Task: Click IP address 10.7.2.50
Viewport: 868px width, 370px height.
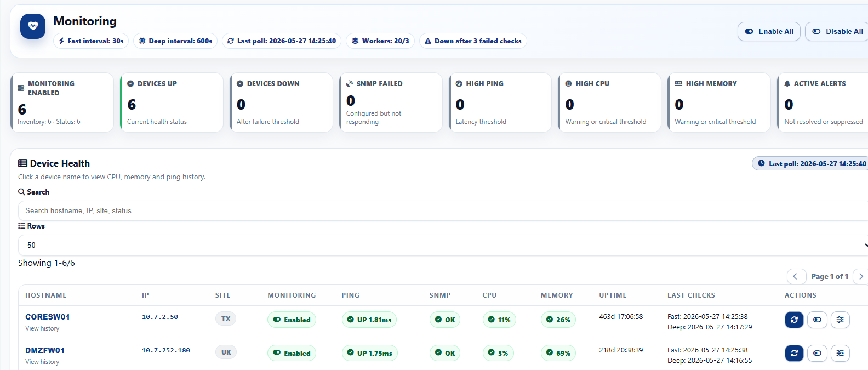Action: 160,317
